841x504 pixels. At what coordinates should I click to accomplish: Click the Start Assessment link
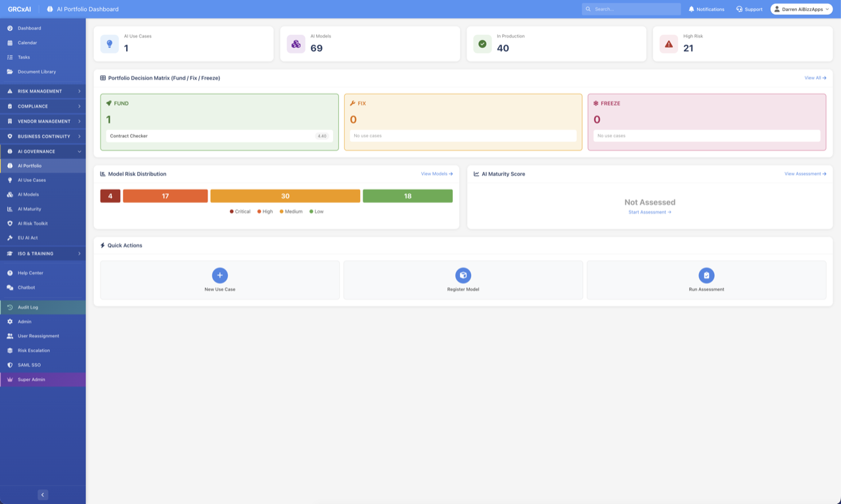[649, 212]
